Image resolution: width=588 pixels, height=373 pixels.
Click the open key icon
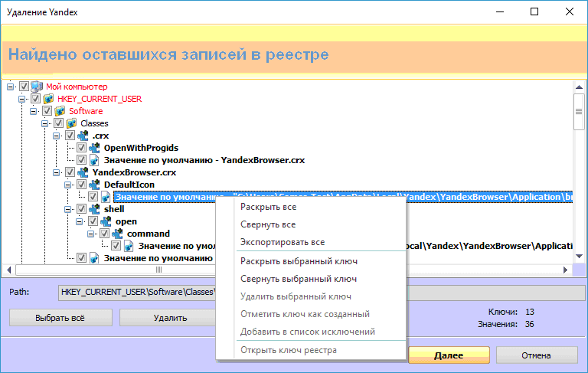(x=106, y=221)
